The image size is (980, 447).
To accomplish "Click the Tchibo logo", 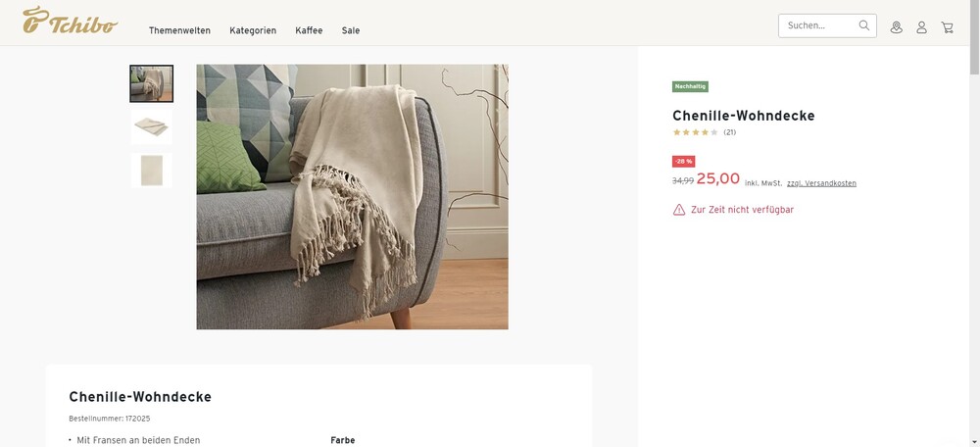I will coord(70,20).
